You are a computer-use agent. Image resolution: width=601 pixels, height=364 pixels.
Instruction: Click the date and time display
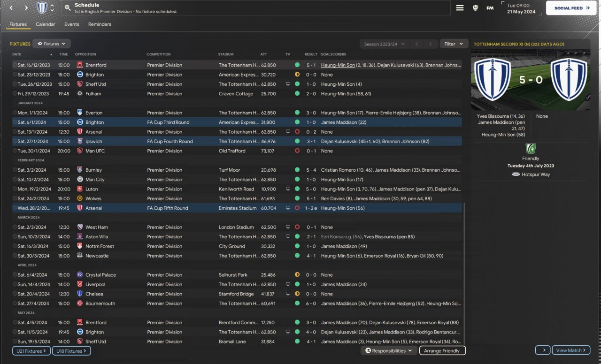(522, 8)
